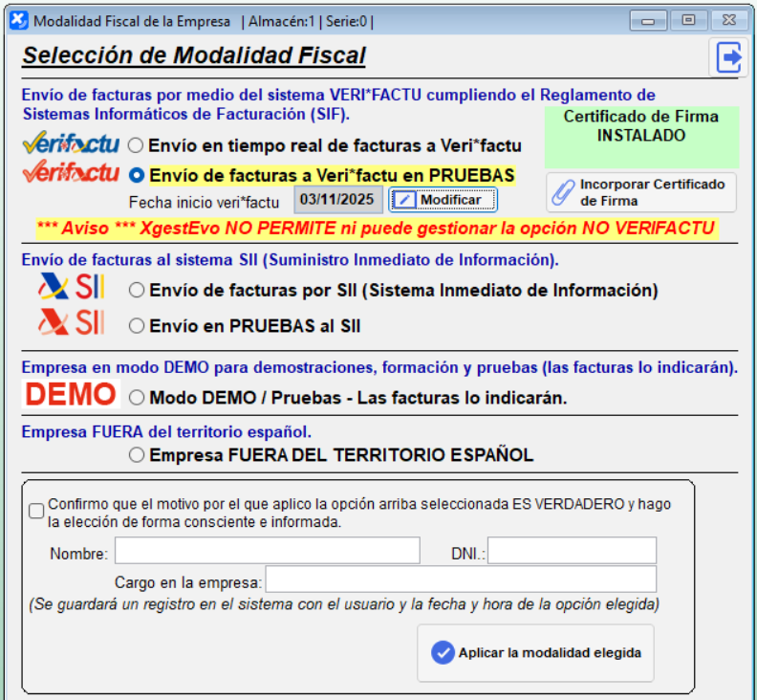The width and height of the screenshot is (757, 700).
Task: Click Incorporar Certificado de Firma button
Action: click(x=641, y=193)
